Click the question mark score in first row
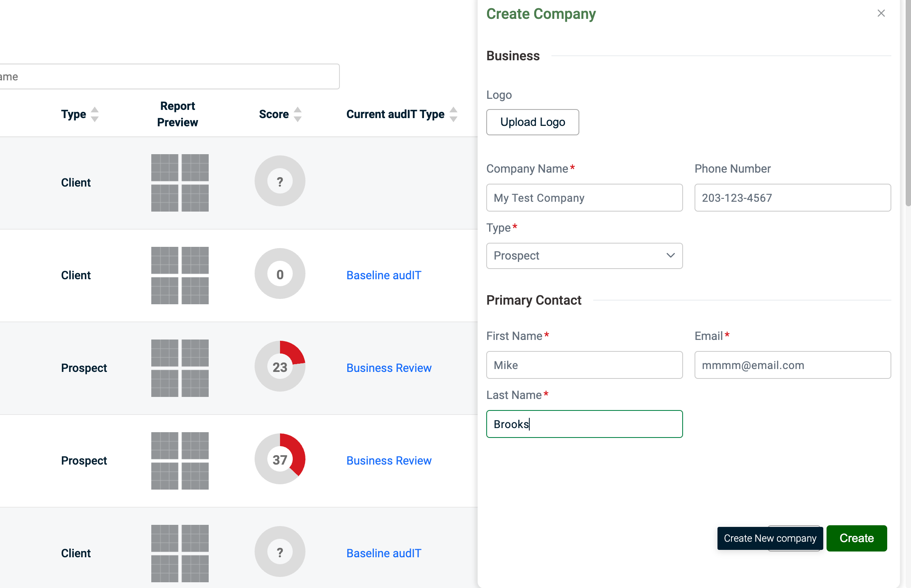Screen dimensions: 911x588 [x=280, y=181]
